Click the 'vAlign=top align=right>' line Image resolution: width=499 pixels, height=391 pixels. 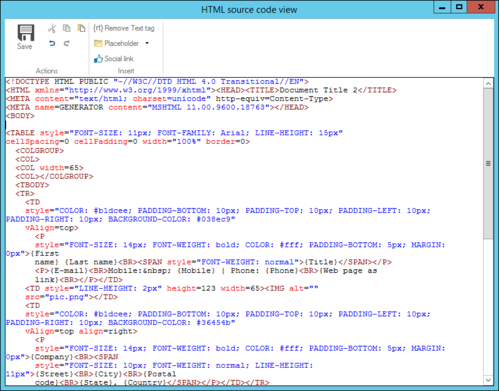pyautogui.click(x=81, y=331)
